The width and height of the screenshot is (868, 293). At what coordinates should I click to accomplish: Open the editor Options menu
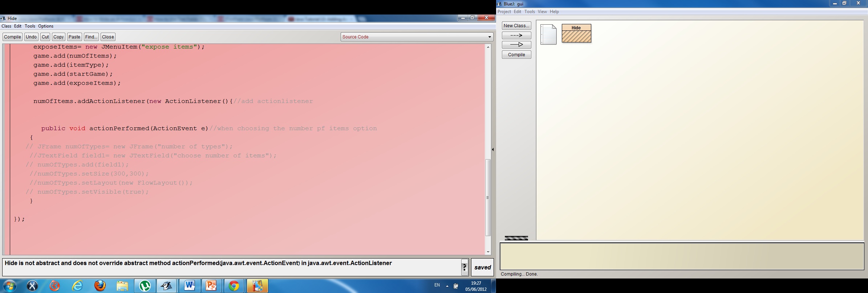tap(46, 26)
